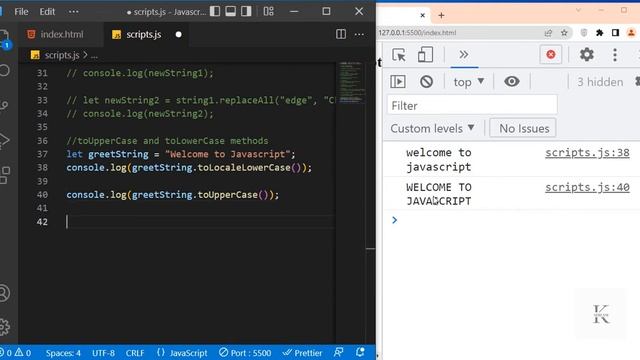Click the unsaved dot on the scripts.js tab
This screenshot has height=360, width=640.
coord(178,35)
